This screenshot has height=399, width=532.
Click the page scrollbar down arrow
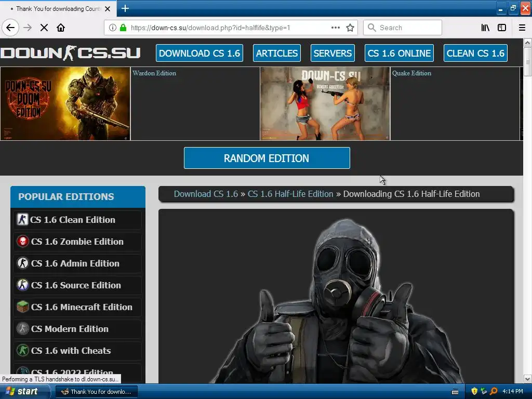[x=527, y=379]
